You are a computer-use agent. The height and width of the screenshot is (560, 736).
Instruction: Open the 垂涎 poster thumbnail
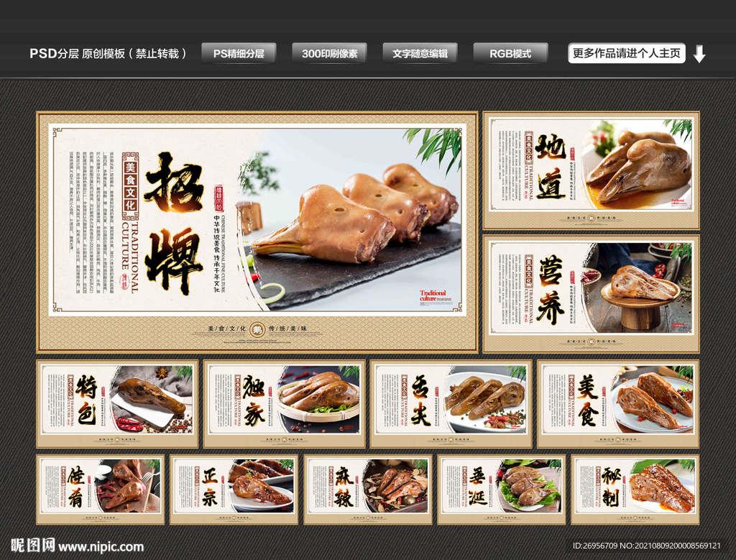[x=501, y=490]
